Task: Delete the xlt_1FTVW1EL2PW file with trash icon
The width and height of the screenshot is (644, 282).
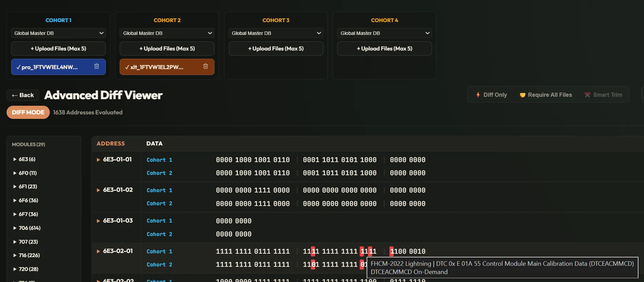Action: point(205,66)
